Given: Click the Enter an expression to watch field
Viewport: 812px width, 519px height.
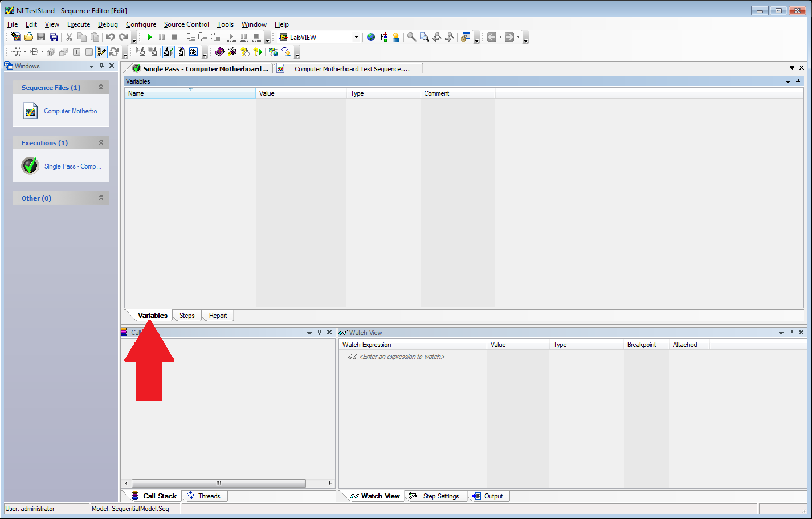Looking at the screenshot, I should [402, 357].
